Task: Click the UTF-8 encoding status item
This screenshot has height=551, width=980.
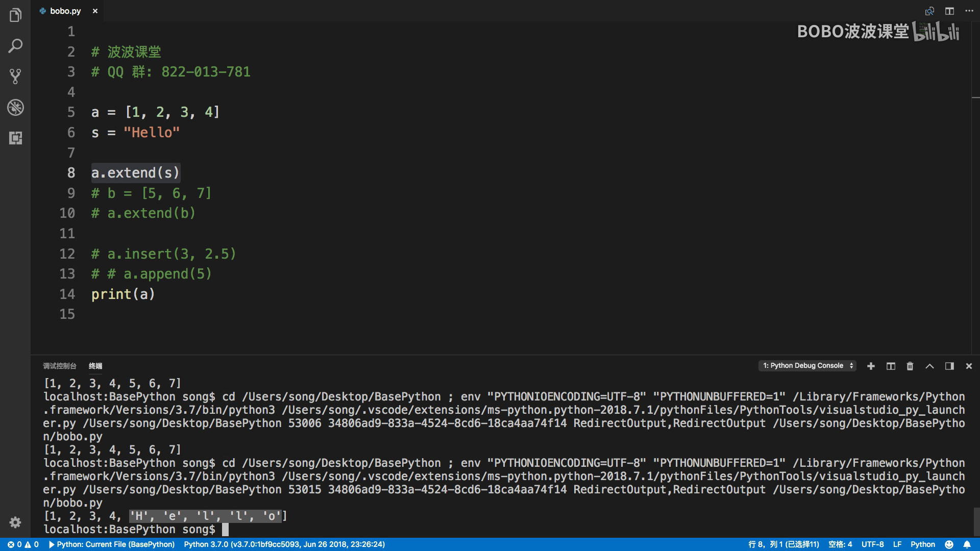Action: 872,544
